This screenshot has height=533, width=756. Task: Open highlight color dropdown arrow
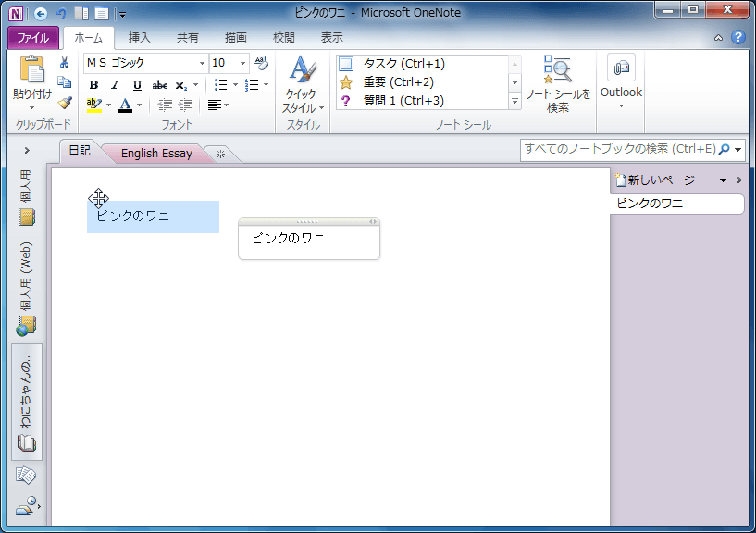108,105
